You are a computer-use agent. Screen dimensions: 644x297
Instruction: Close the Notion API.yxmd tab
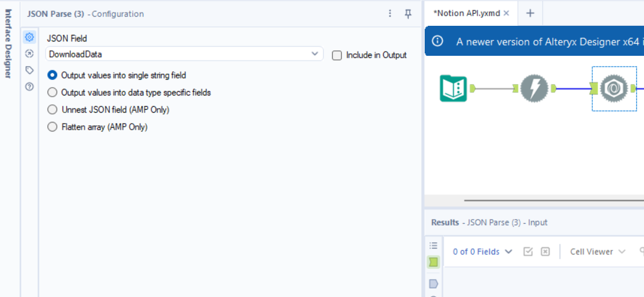(x=506, y=13)
